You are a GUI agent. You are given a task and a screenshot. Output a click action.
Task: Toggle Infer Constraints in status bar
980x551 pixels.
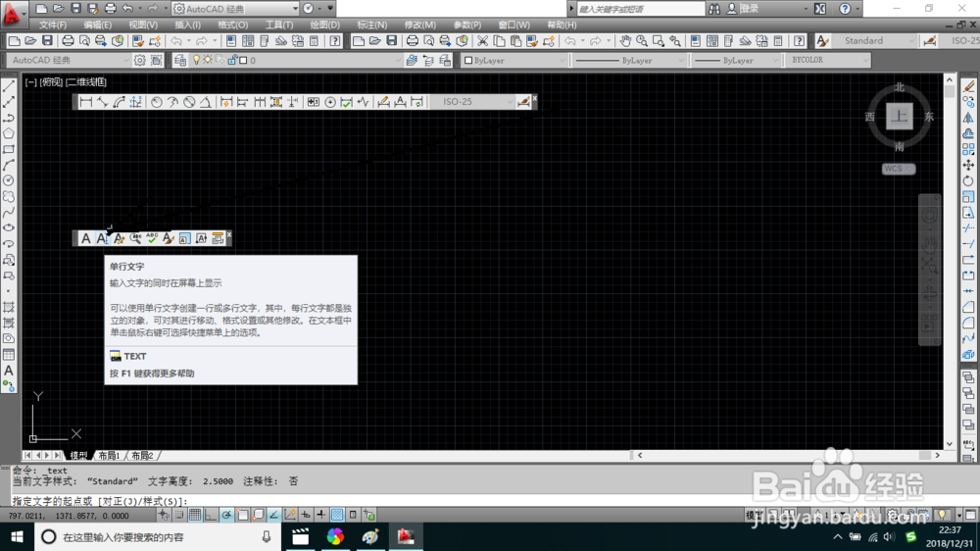pyautogui.click(x=164, y=516)
